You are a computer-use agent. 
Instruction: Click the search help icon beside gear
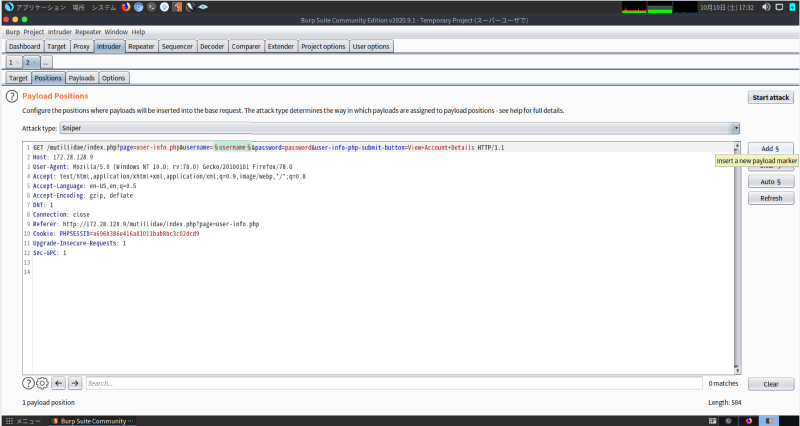click(28, 383)
